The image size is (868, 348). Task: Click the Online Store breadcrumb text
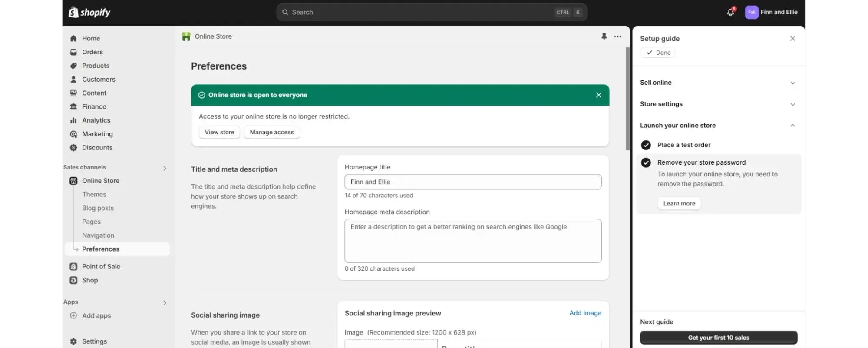[x=213, y=36]
